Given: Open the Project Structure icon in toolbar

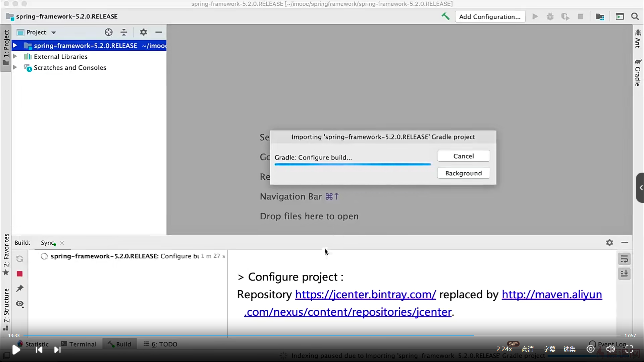Looking at the screenshot, I should [600, 16].
